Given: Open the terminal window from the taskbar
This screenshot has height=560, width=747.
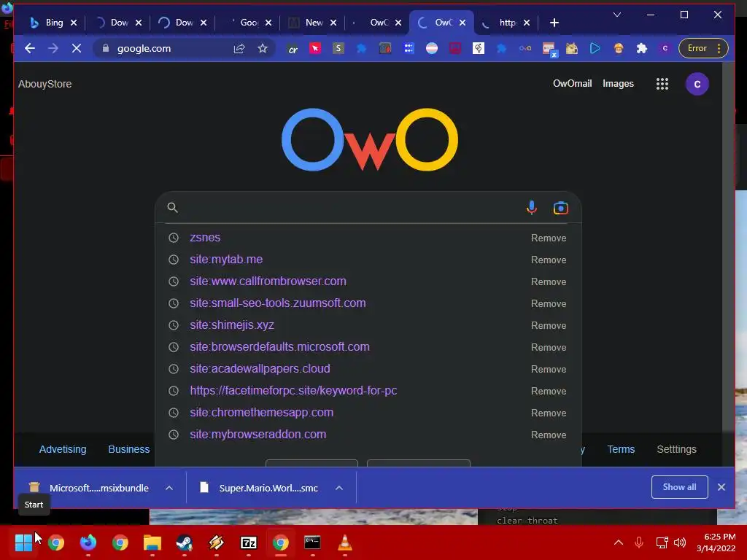Looking at the screenshot, I should (x=312, y=542).
